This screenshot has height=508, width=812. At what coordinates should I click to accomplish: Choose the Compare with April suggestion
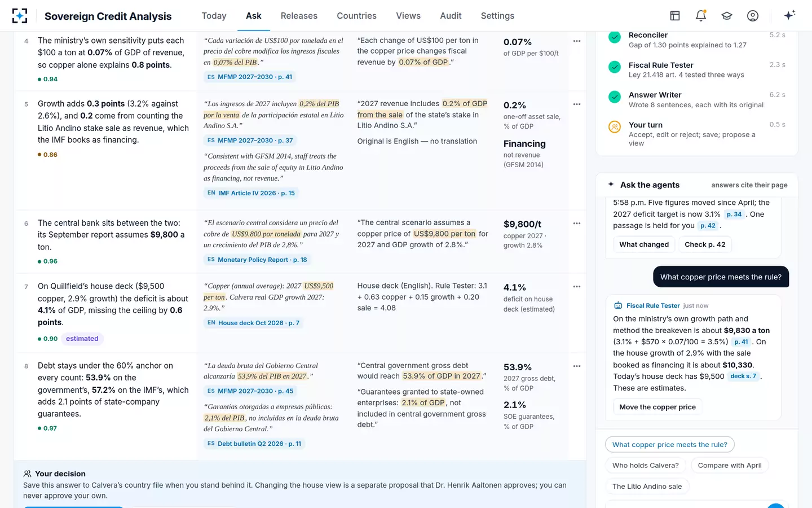coord(730,466)
